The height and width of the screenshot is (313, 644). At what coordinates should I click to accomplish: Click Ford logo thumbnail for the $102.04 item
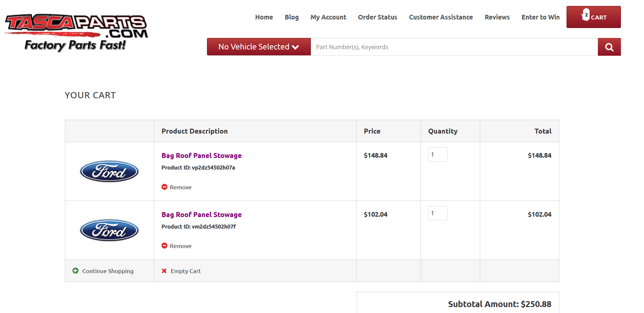[109, 230]
